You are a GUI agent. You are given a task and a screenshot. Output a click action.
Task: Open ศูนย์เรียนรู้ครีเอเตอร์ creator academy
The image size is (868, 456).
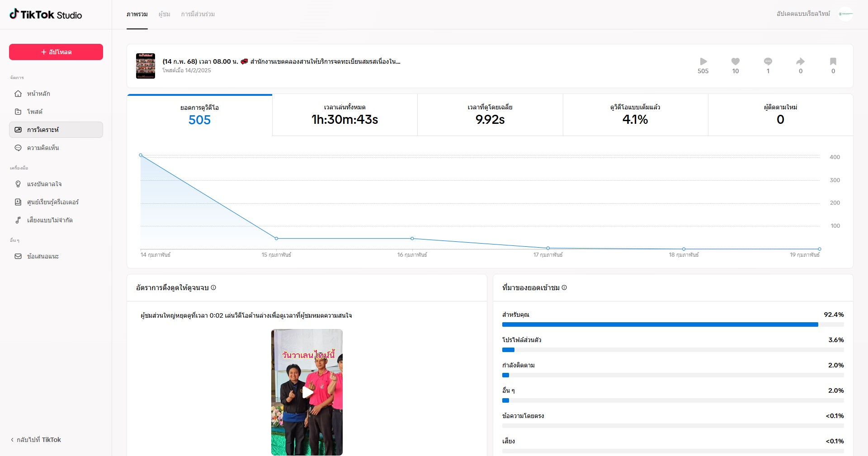click(x=52, y=202)
